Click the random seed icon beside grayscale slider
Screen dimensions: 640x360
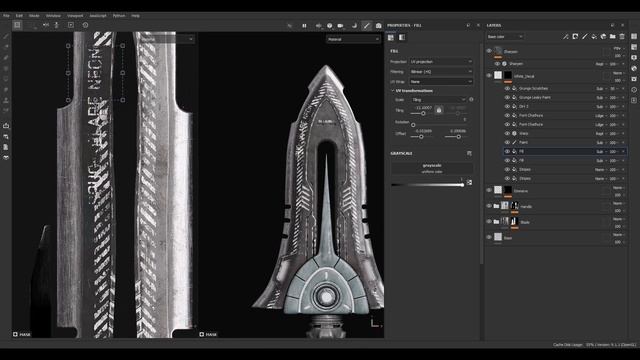[469, 182]
